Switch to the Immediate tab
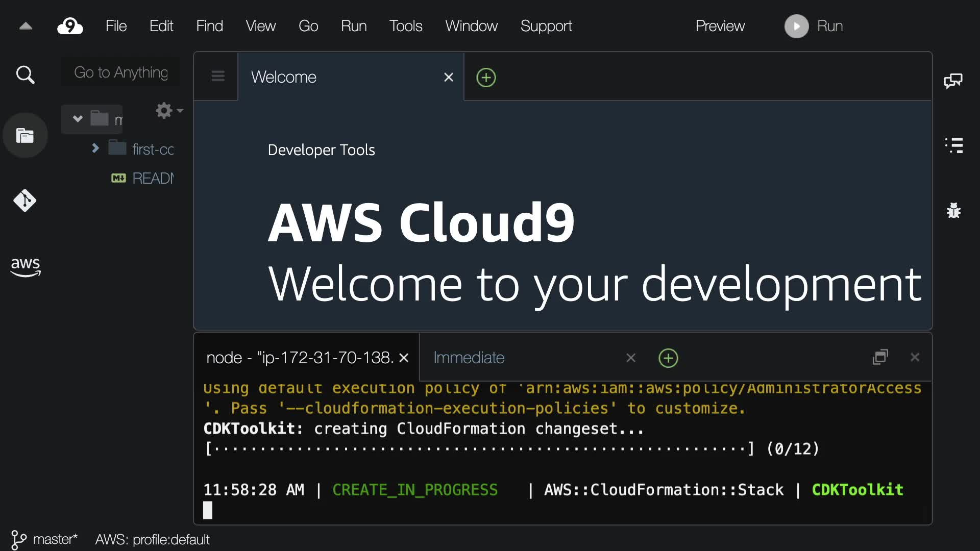This screenshot has height=551, width=980. click(x=469, y=358)
